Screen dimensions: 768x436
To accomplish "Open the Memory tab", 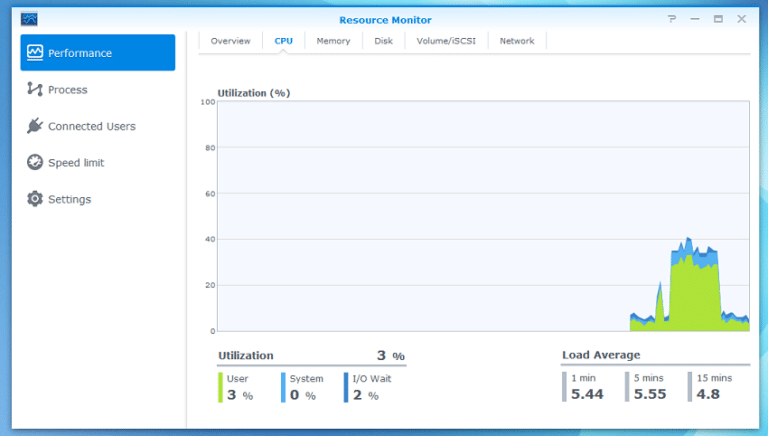I will [x=333, y=41].
